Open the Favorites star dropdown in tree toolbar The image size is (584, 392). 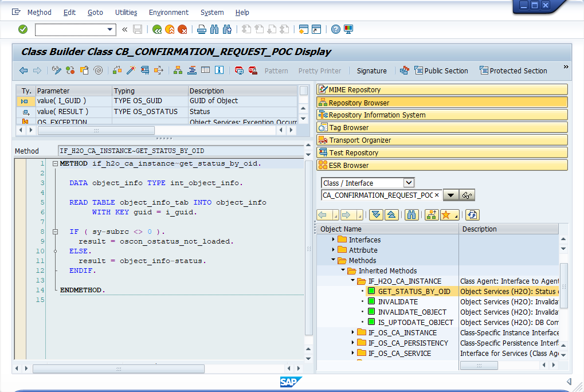[450, 215]
